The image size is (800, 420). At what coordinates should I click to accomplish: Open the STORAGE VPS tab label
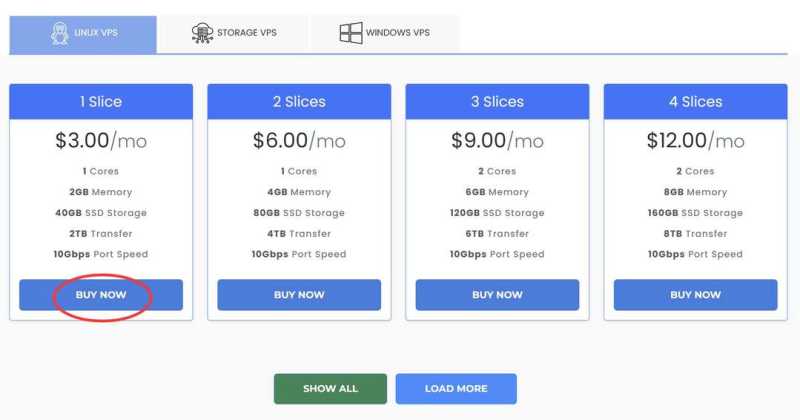coord(247,33)
